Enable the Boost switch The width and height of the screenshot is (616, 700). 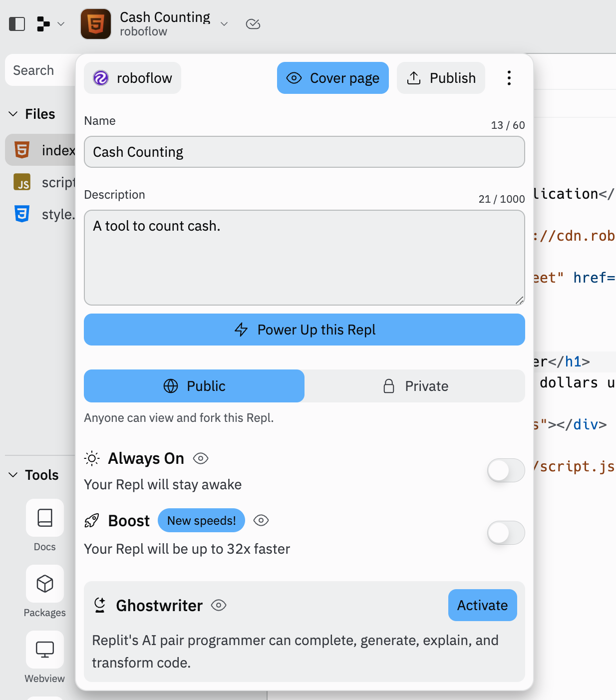(506, 533)
